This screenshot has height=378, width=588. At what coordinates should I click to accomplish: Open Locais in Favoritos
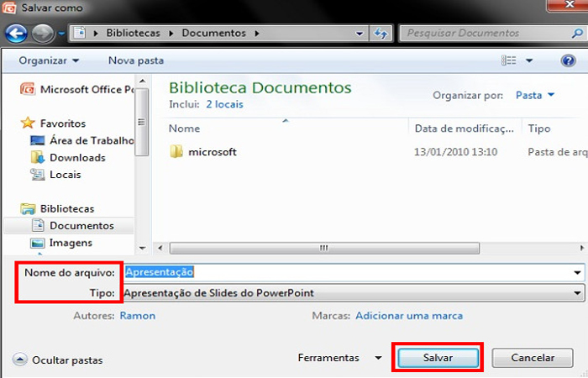point(55,175)
